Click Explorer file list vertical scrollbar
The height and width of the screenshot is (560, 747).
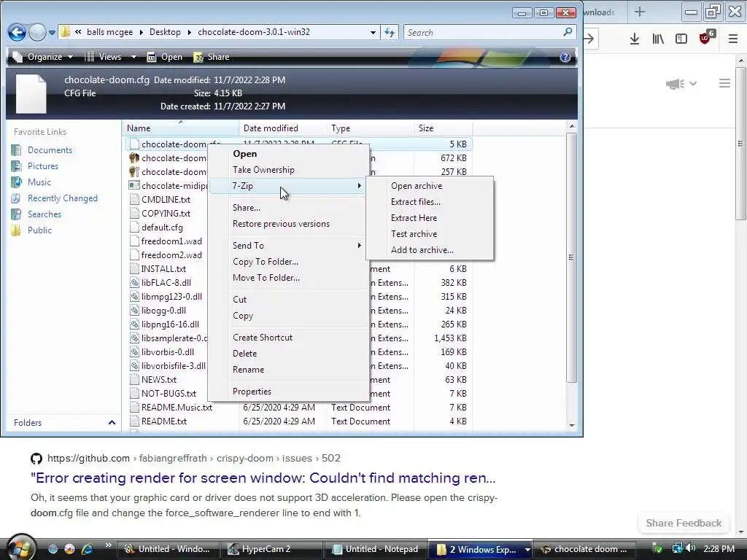pyautogui.click(x=572, y=257)
